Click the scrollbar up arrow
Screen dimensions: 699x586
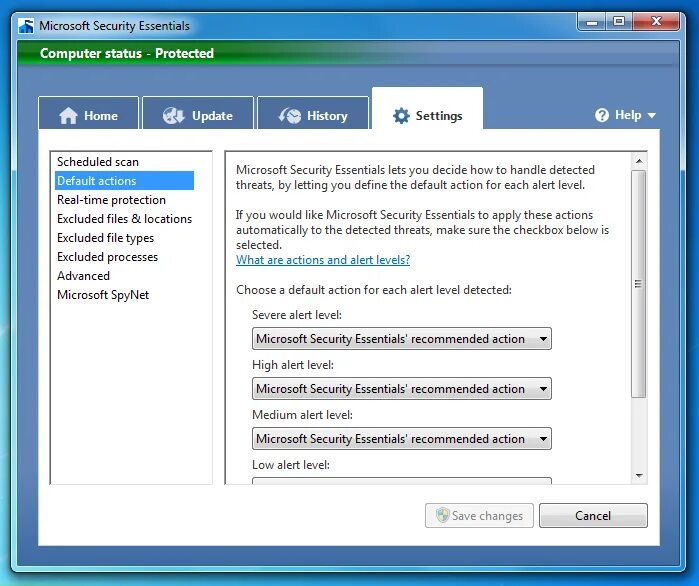point(639,161)
